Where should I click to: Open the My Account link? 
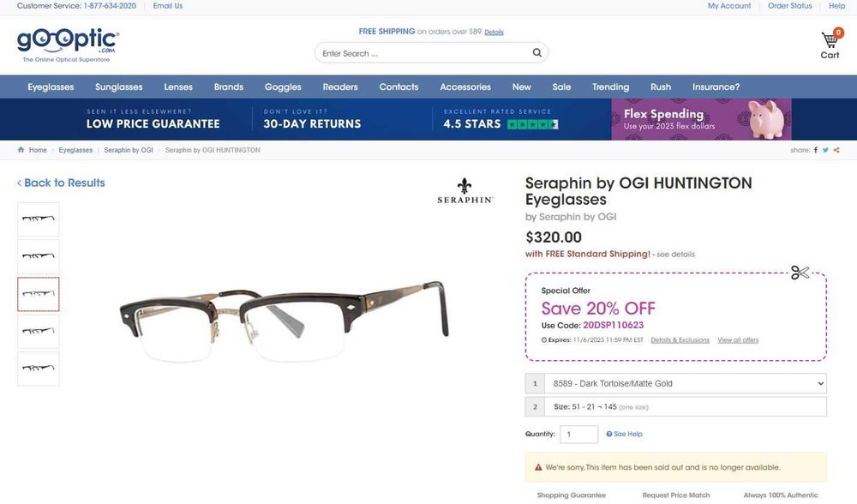coord(729,6)
